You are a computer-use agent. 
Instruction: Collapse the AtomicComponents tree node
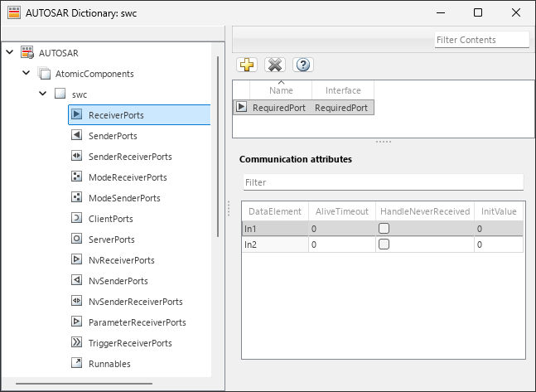27,73
